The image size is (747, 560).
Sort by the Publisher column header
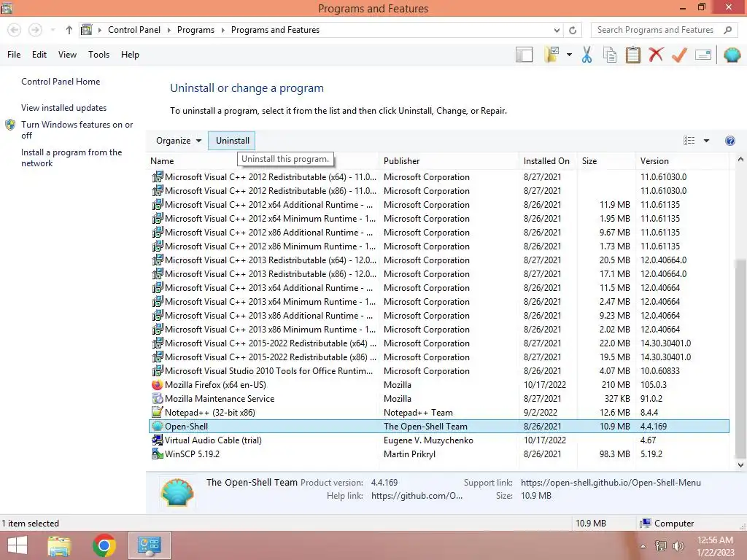[402, 161]
